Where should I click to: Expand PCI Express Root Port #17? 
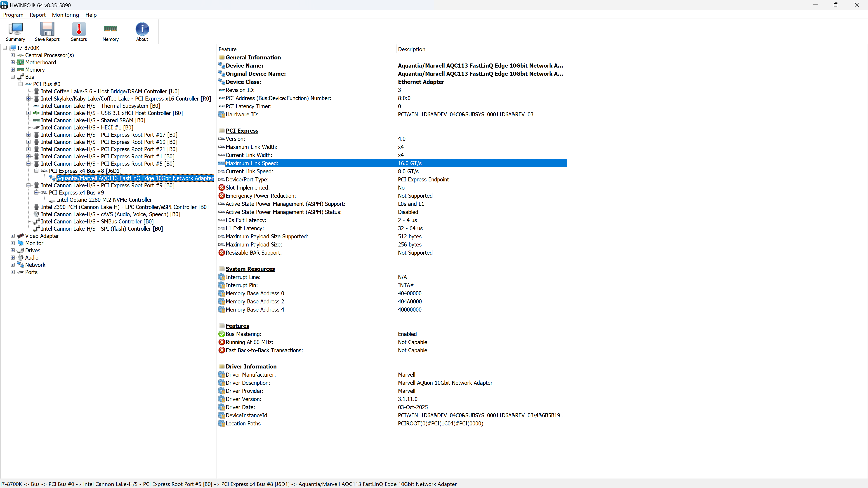[29, 135]
